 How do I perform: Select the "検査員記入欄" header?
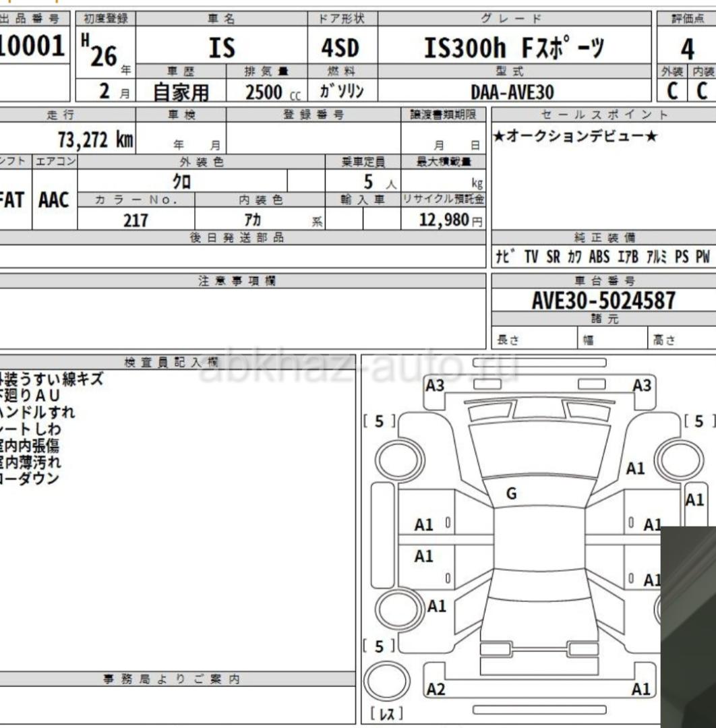tap(171, 363)
